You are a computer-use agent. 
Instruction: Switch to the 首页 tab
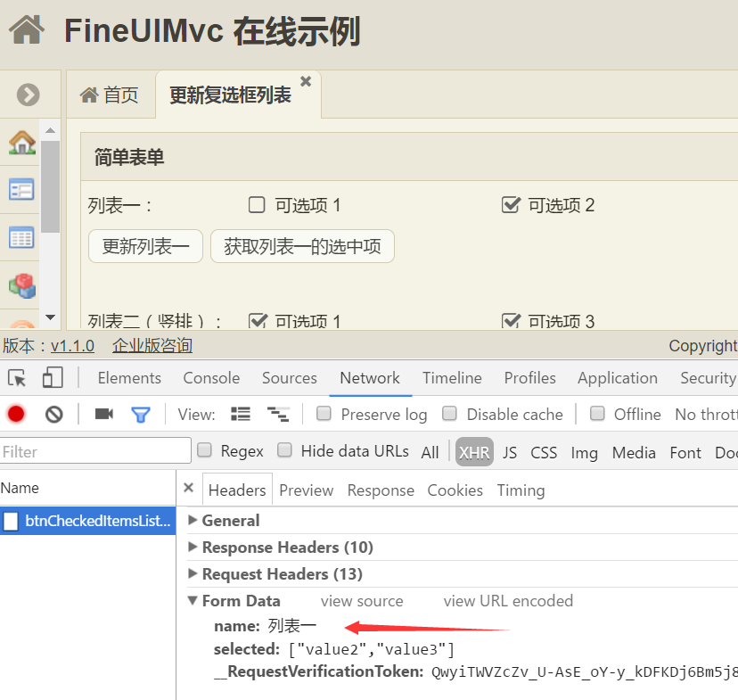click(110, 95)
